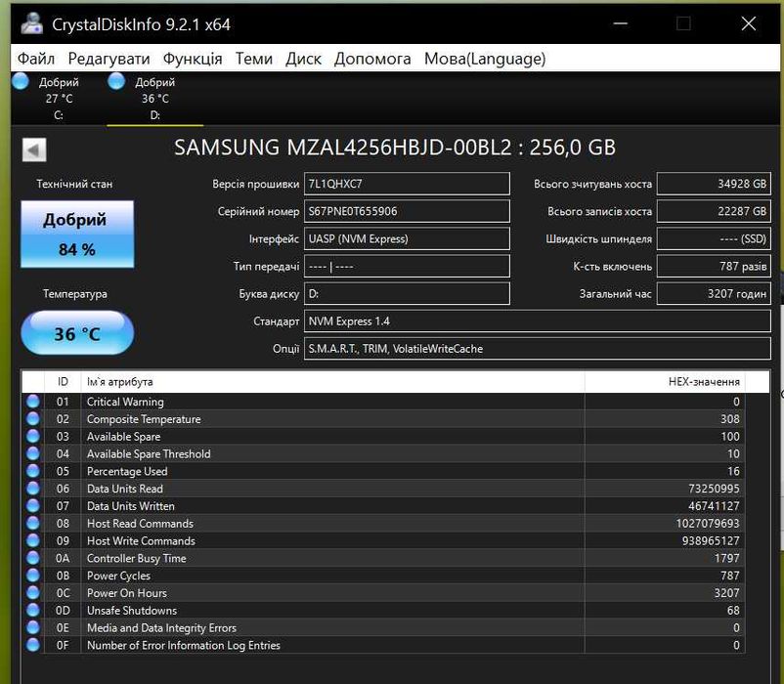
Task: Click the standard field NVM Express 1.4
Action: (538, 321)
